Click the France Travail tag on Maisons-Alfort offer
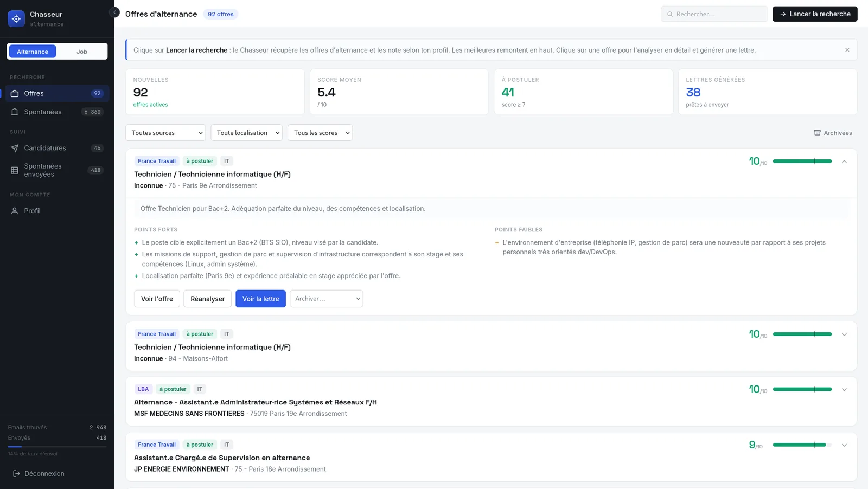Image resolution: width=868 pixels, height=489 pixels. (157, 334)
